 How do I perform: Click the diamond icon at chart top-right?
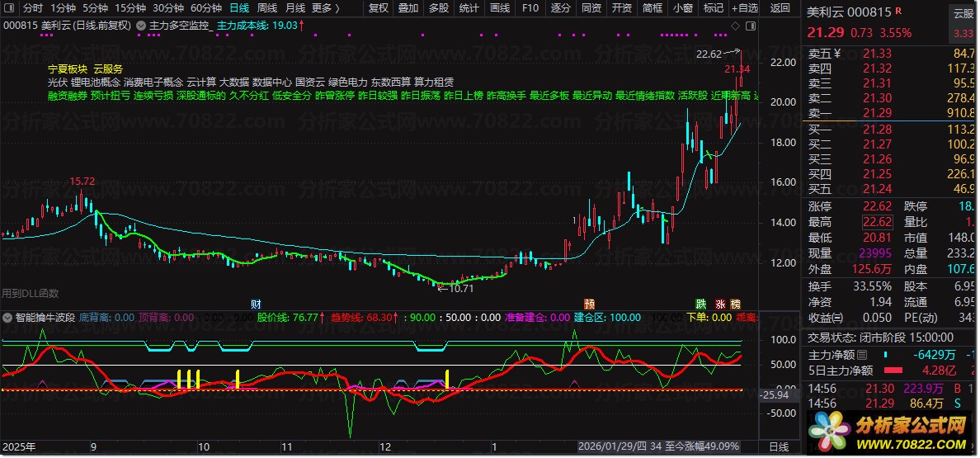[x=736, y=26]
